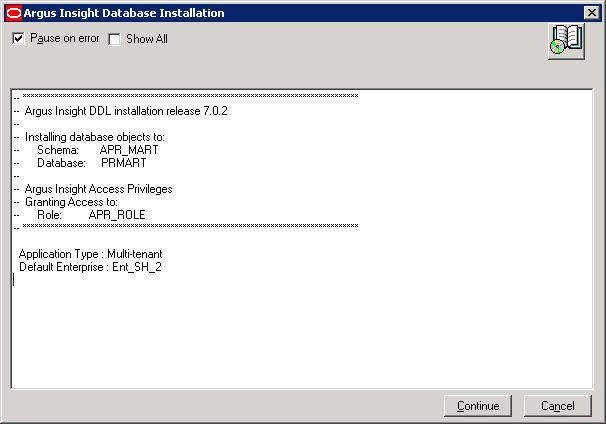The image size is (606, 424).
Task: Enable the Show All checkbox
Action: 114,39
